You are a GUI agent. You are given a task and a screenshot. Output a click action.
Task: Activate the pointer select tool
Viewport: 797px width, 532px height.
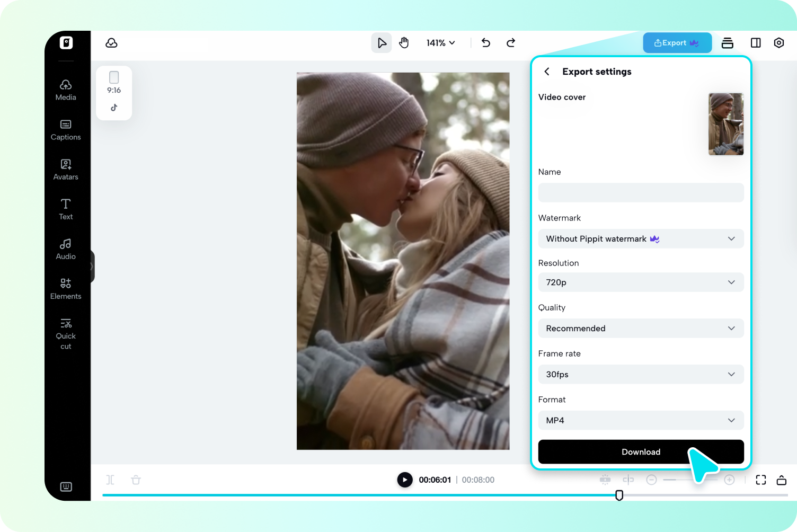[x=381, y=43]
